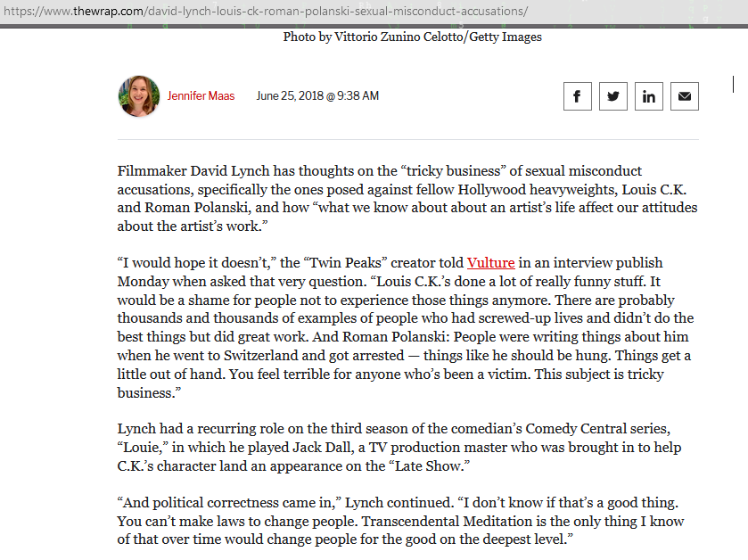Click paragraph starting 'Filmmaker David Lynch has thoughts'

407,199
